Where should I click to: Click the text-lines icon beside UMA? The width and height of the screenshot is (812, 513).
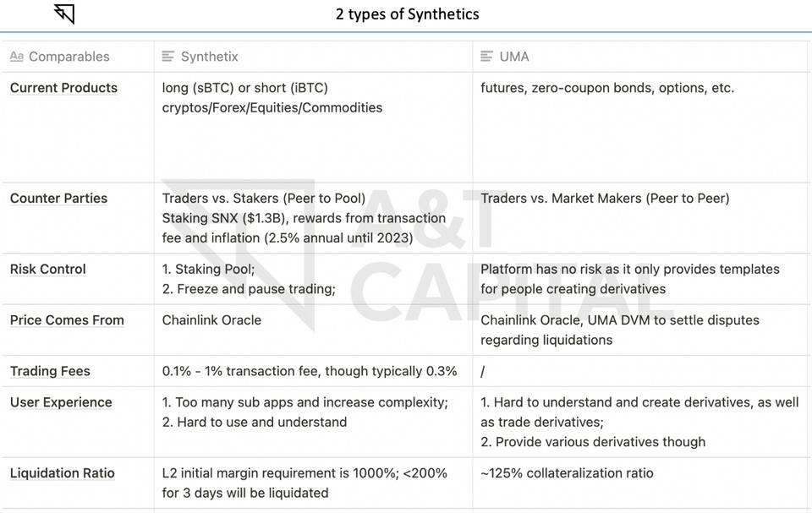[x=487, y=57]
